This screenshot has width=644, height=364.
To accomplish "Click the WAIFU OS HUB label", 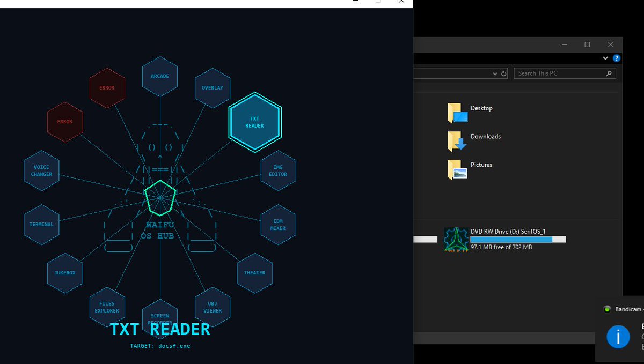I will 159,231.
